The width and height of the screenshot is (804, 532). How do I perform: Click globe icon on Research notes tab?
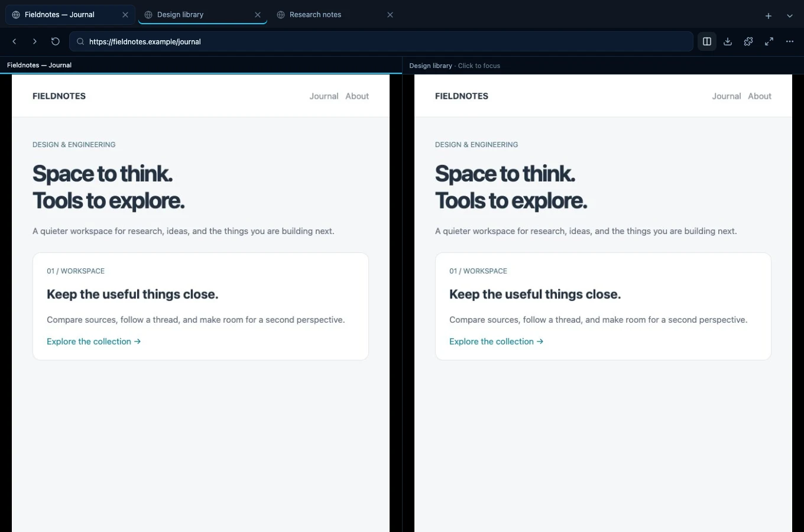[x=281, y=15]
